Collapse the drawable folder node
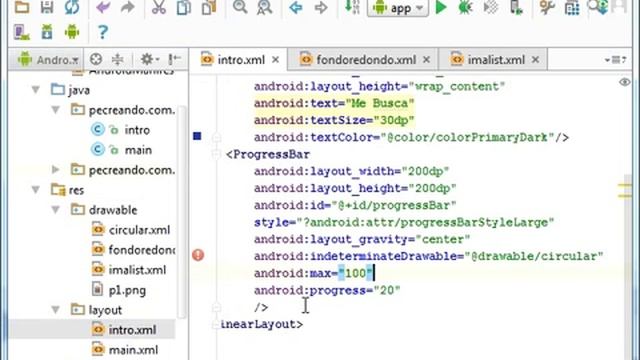The width and height of the screenshot is (640, 360). (x=56, y=210)
